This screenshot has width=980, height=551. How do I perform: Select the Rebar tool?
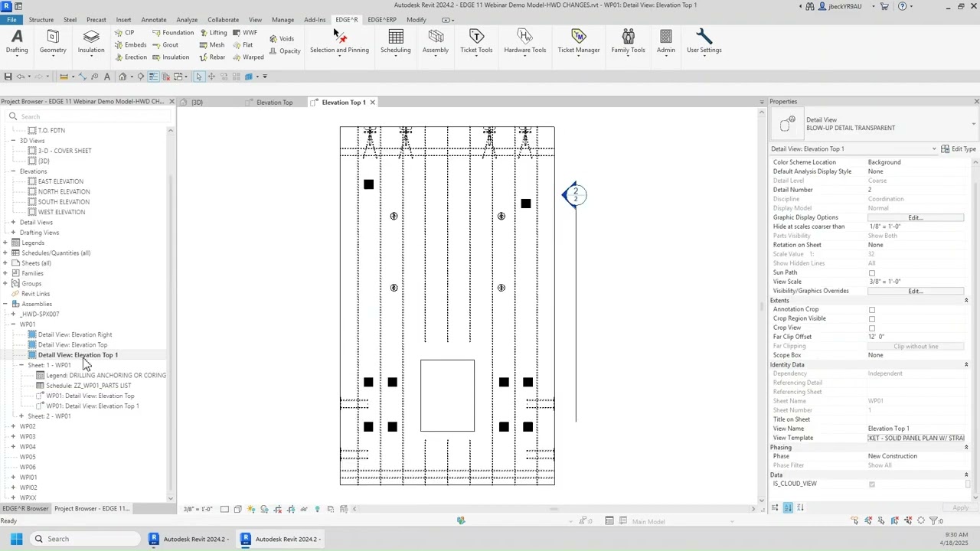(212, 57)
